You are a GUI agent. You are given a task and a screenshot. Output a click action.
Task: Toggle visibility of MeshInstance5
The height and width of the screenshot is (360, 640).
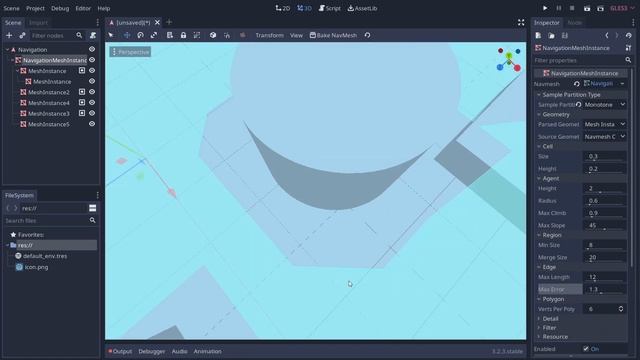point(92,124)
